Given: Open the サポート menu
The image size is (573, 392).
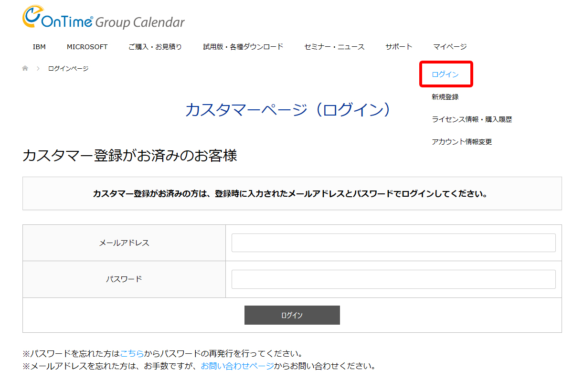Looking at the screenshot, I should coord(399,46).
